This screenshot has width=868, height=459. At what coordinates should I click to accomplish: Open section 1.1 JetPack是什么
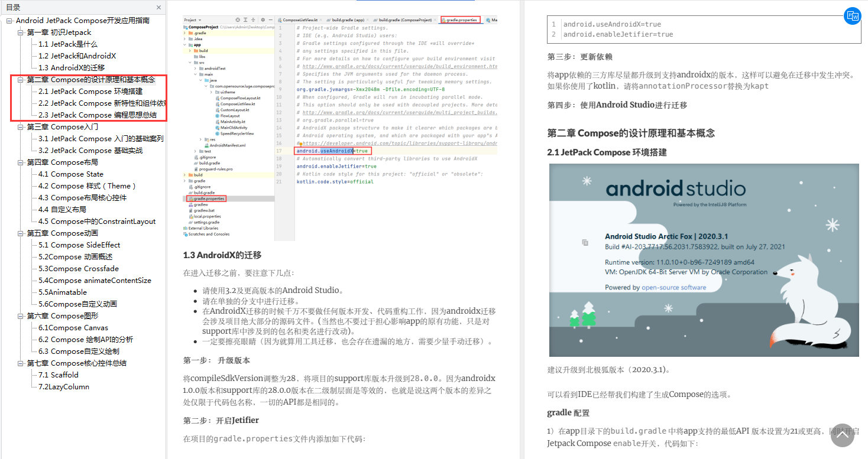(68, 44)
